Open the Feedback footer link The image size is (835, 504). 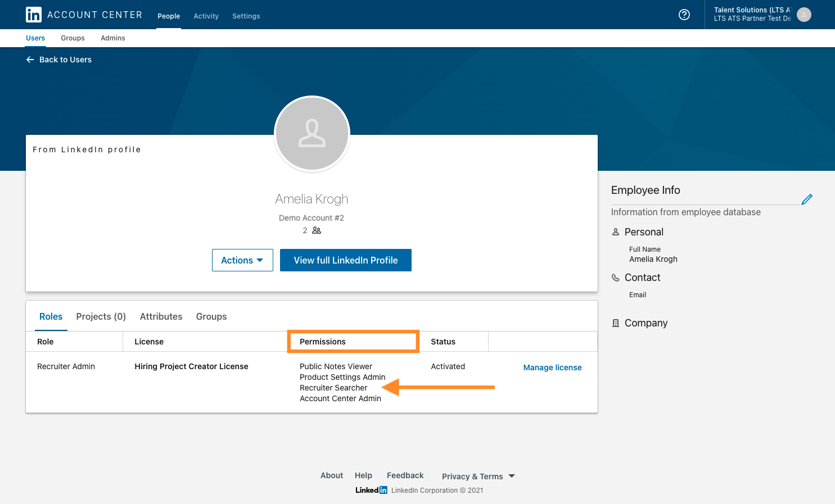click(405, 475)
